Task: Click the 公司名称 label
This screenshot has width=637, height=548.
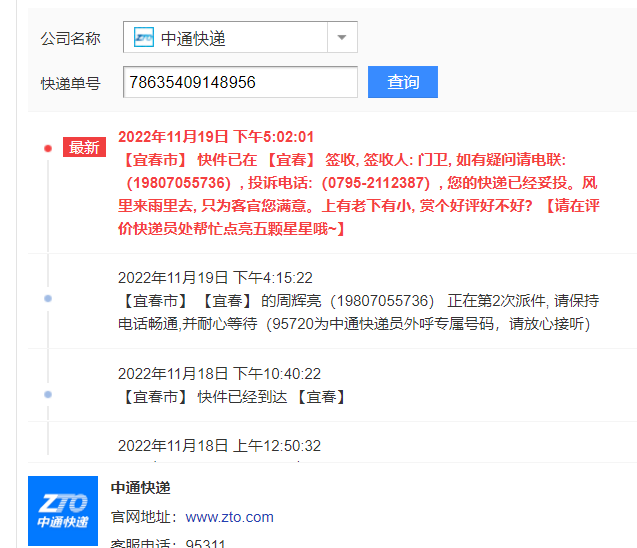Action: [x=70, y=39]
